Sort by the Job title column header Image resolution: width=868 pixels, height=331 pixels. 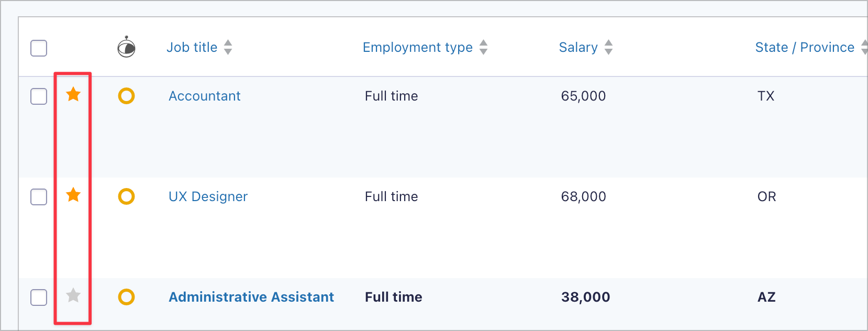click(x=192, y=47)
